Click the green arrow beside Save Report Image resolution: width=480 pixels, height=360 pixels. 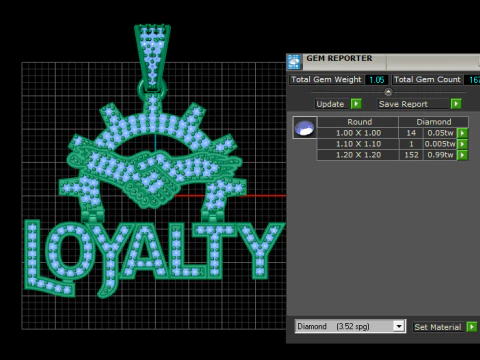[x=456, y=104]
